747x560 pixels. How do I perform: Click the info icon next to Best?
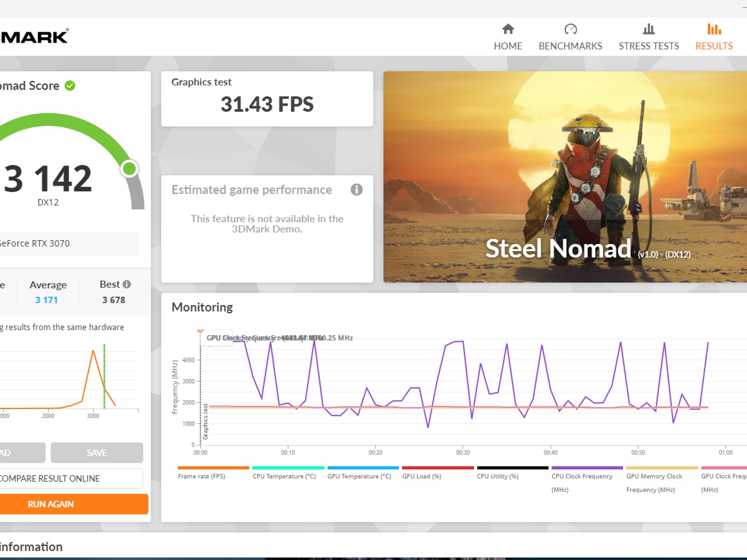(x=127, y=284)
